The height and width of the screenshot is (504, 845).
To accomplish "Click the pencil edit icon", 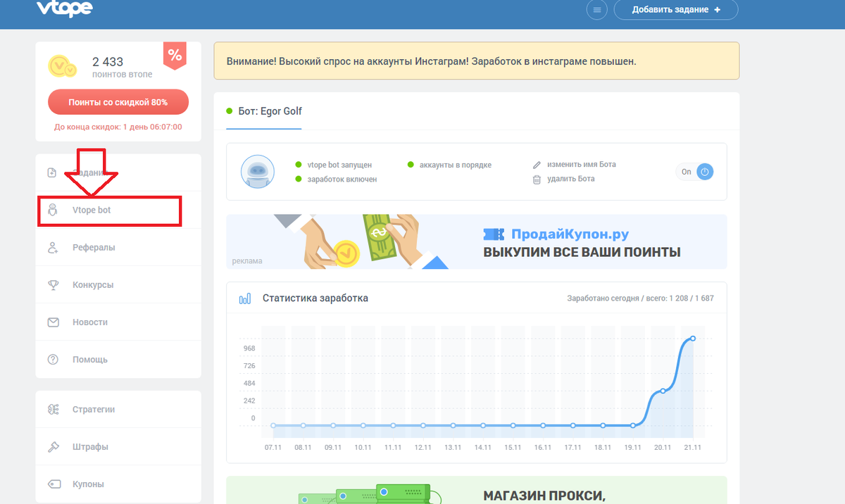I will pyautogui.click(x=537, y=165).
